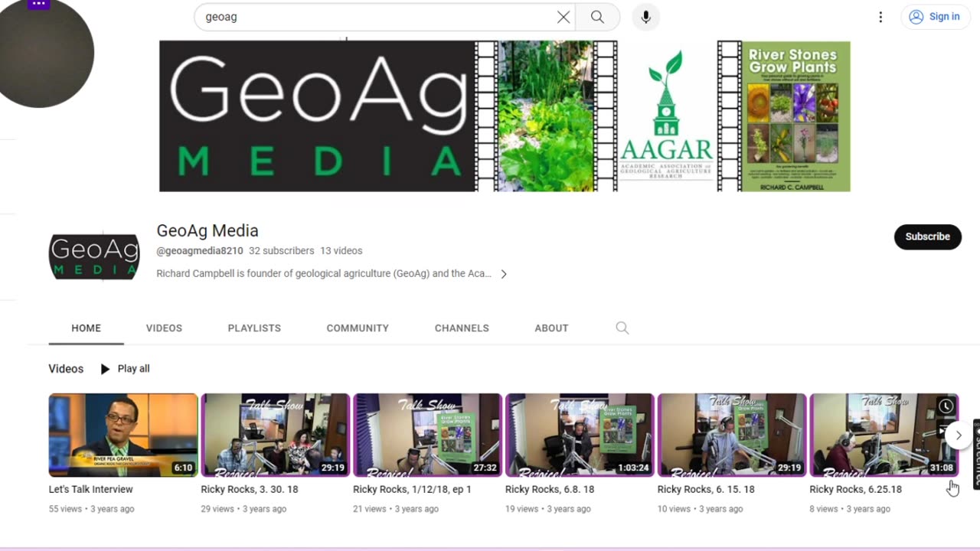Click Watch later clock on 6.25.18 video
Viewport: 980px width, 551px height.
(x=946, y=406)
